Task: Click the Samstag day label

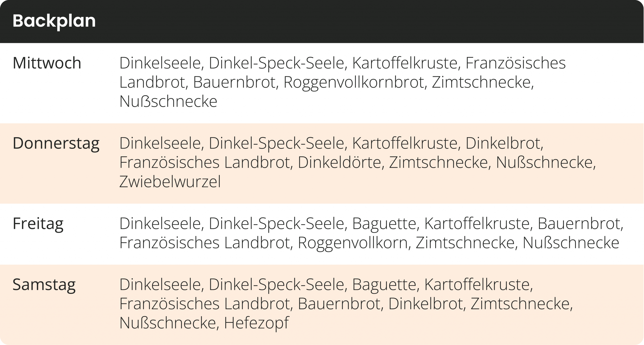Action: pyautogui.click(x=44, y=285)
